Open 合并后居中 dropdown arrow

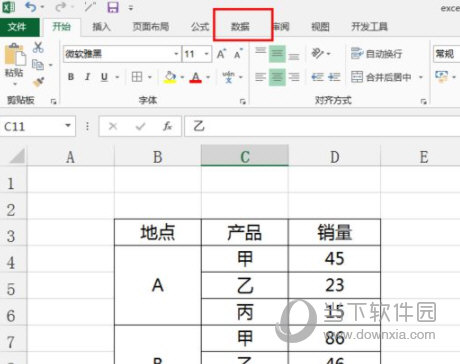pos(421,77)
